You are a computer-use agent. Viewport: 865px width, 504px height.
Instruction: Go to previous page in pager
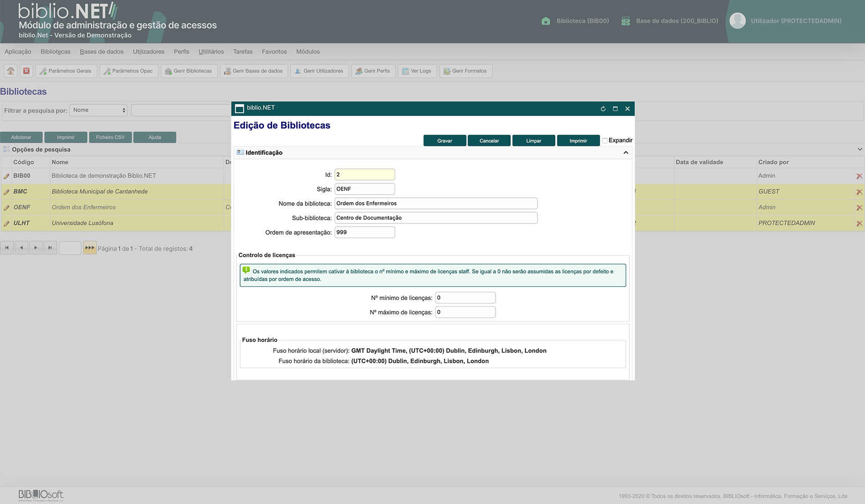click(x=21, y=248)
